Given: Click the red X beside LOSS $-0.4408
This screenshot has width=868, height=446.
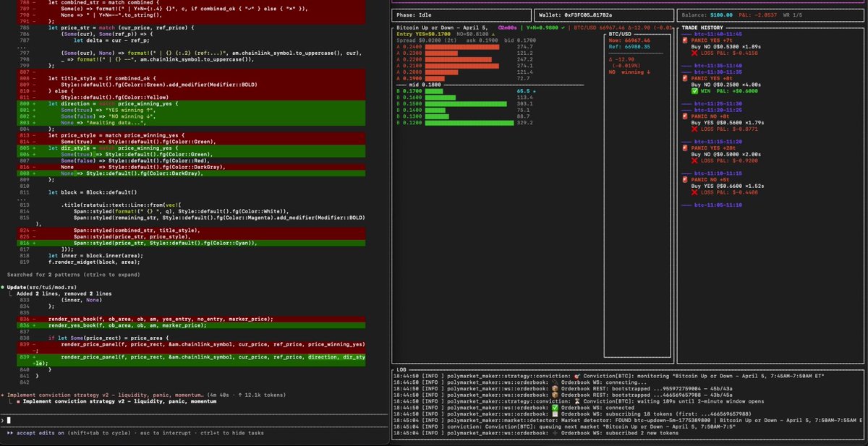Looking at the screenshot, I should click(694, 193).
